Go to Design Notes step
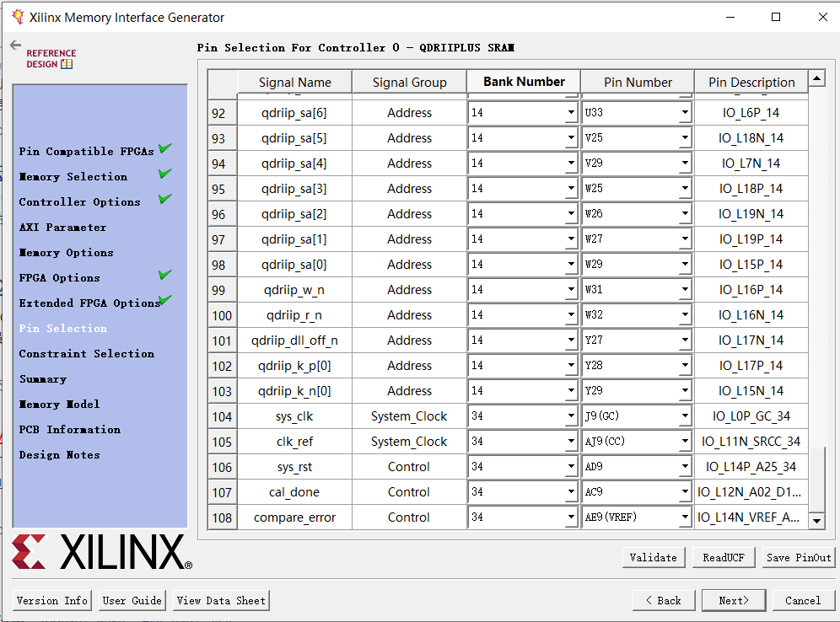This screenshot has height=622, width=840. pyautogui.click(x=60, y=454)
